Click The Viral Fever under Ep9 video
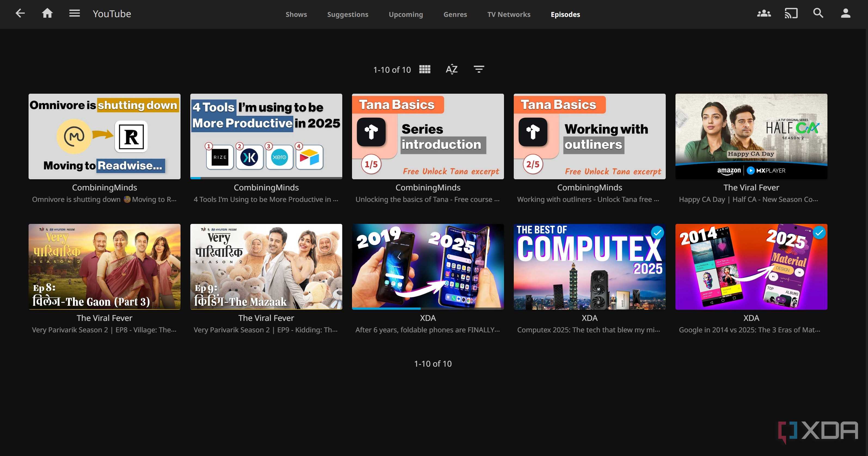Viewport: 868px width, 456px height. point(266,318)
